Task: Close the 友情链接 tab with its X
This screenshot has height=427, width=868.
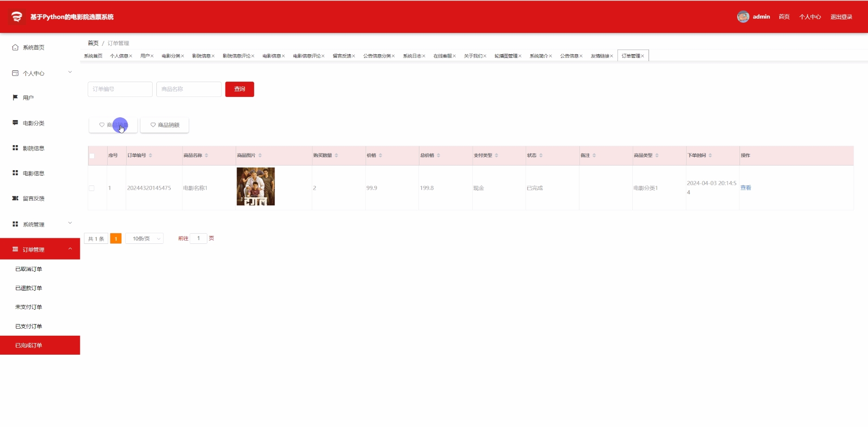Action: point(611,56)
